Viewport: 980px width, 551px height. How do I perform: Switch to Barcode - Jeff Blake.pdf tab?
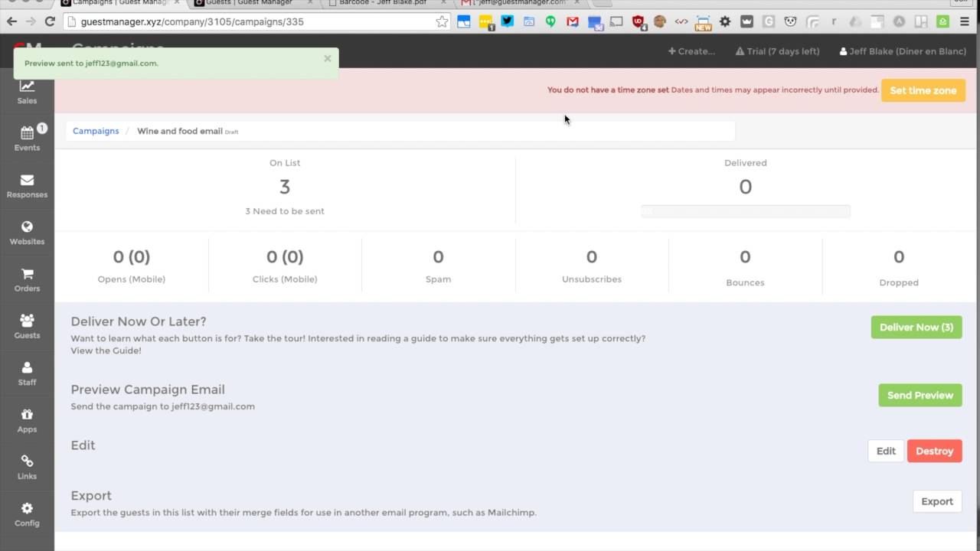click(x=387, y=4)
